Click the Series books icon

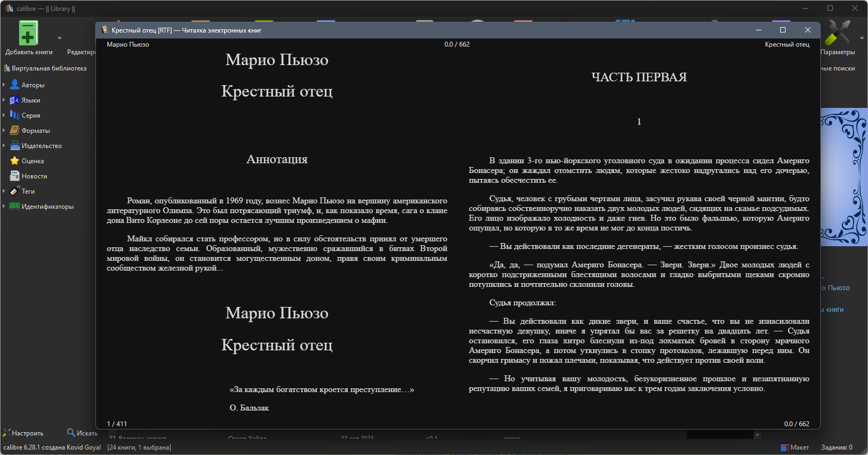point(15,115)
